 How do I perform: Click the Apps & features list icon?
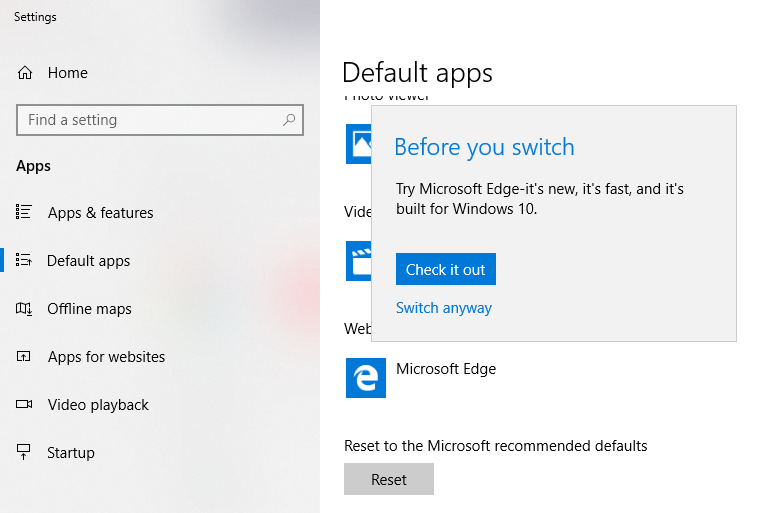24,212
